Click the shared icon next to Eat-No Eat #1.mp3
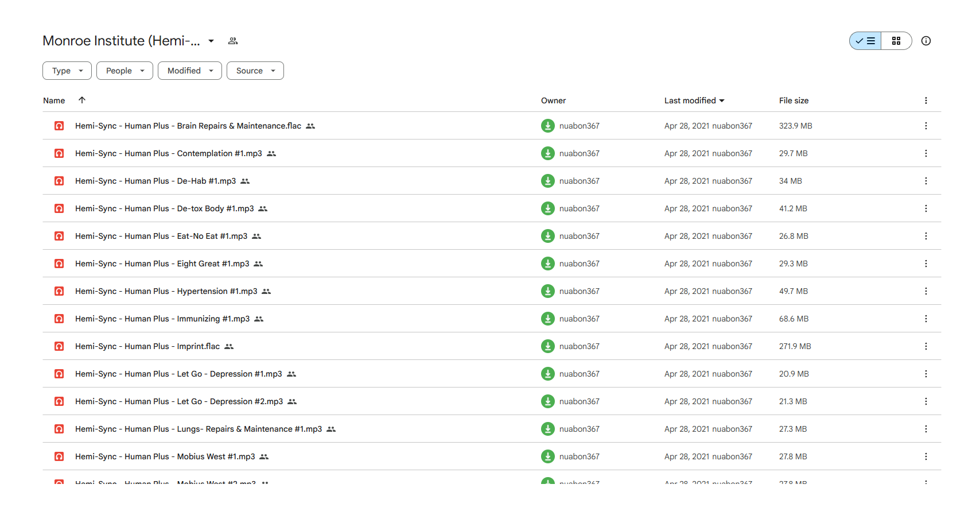This screenshot has width=980, height=519. pyautogui.click(x=256, y=236)
